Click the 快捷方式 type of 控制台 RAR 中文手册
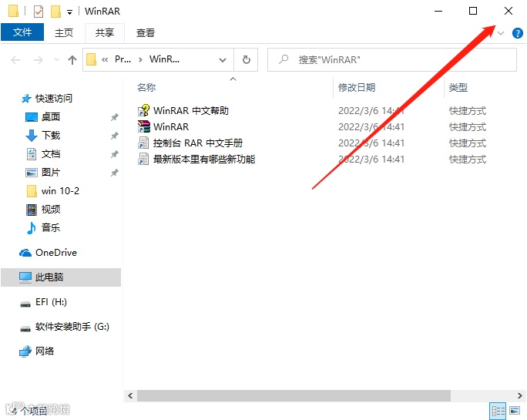The height and width of the screenshot is (420, 527). point(468,143)
